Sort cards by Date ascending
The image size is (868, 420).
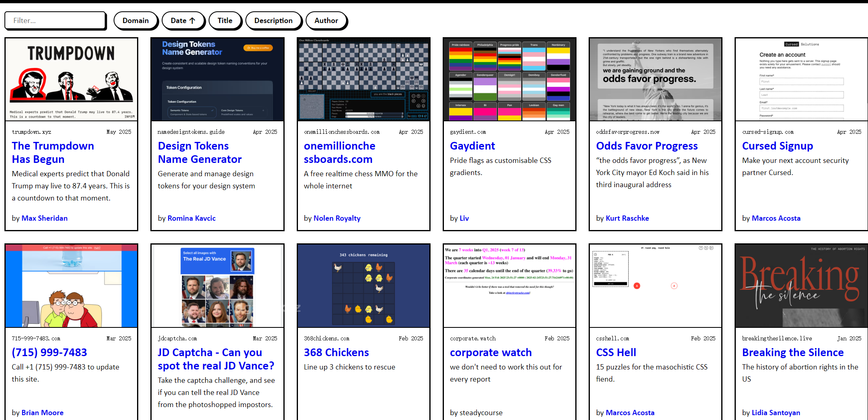pyautogui.click(x=184, y=21)
